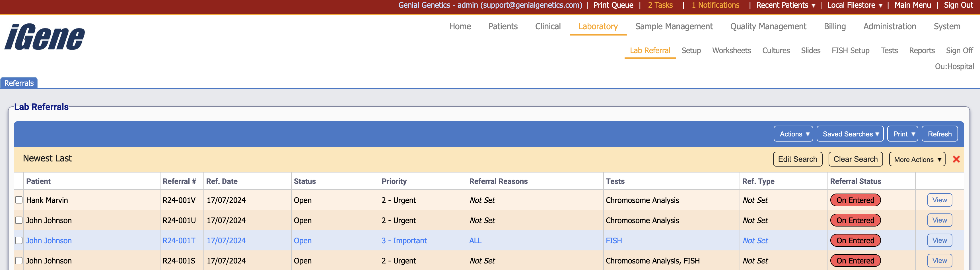The width and height of the screenshot is (980, 270).
Task: Click the Refresh button
Action: click(x=939, y=134)
